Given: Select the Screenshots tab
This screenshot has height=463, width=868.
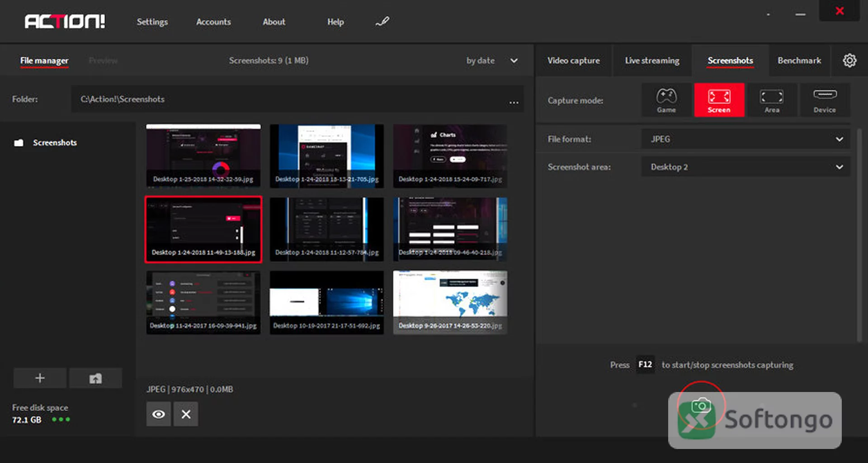Looking at the screenshot, I should click(x=730, y=61).
